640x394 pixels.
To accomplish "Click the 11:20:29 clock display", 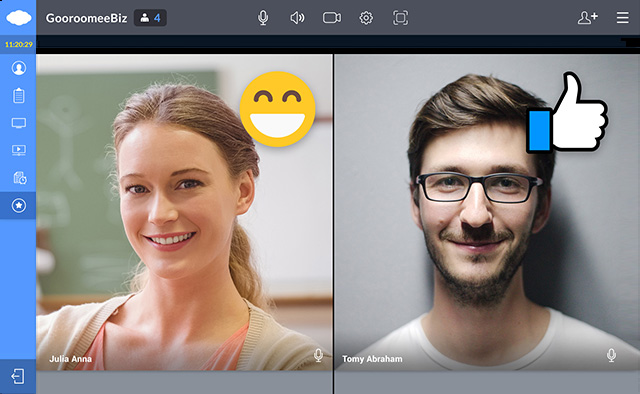I will [18, 44].
